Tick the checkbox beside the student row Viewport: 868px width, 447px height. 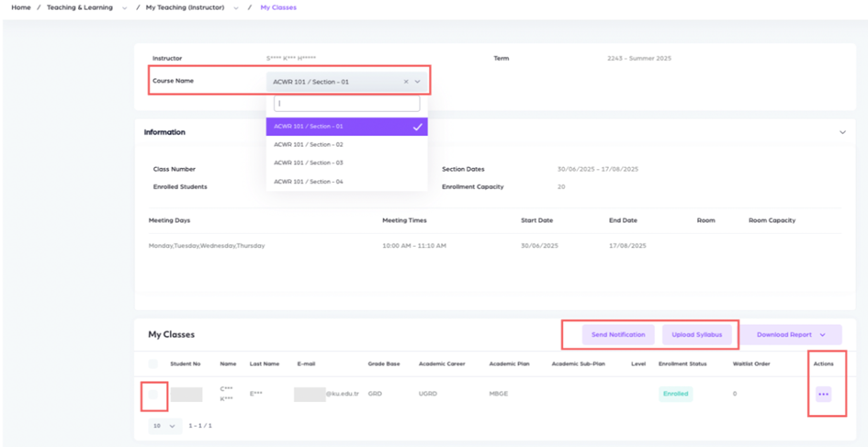pyautogui.click(x=153, y=395)
